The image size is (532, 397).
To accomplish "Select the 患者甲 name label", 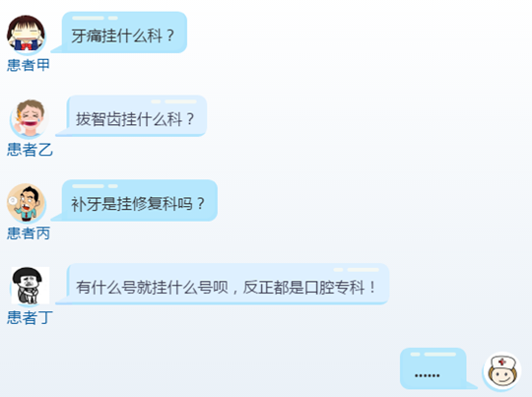I will point(29,65).
